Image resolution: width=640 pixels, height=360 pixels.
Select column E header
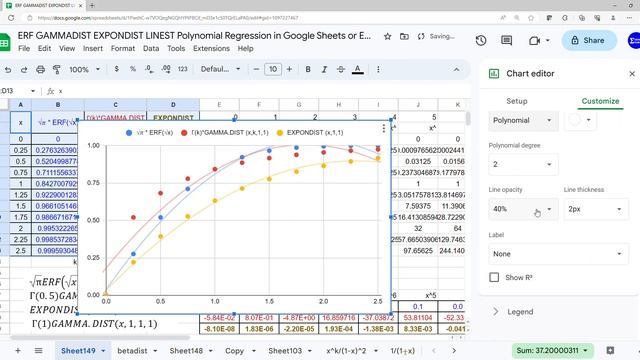[x=219, y=105]
